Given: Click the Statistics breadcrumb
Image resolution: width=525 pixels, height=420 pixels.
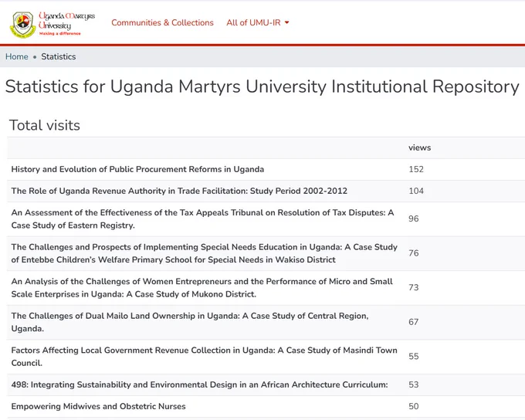Looking at the screenshot, I should pyautogui.click(x=59, y=56).
